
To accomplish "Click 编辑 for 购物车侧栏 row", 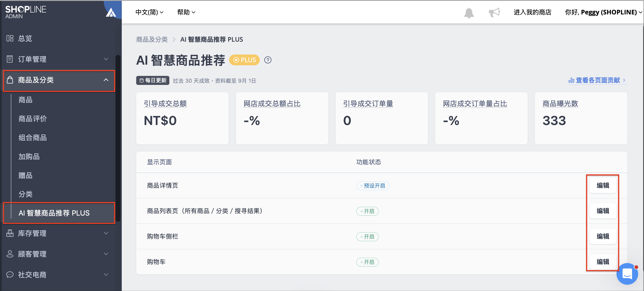I will coord(603,236).
